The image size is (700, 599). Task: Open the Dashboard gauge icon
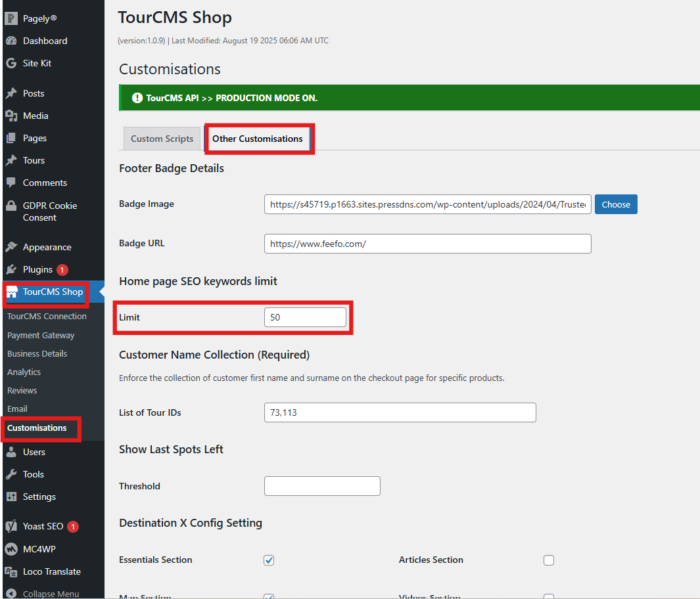point(11,41)
